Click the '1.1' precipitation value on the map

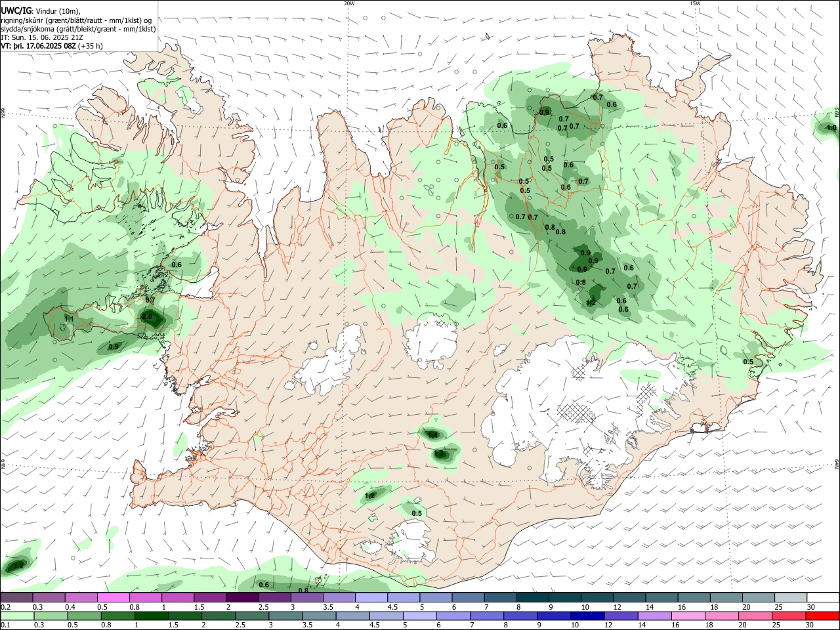(69, 319)
